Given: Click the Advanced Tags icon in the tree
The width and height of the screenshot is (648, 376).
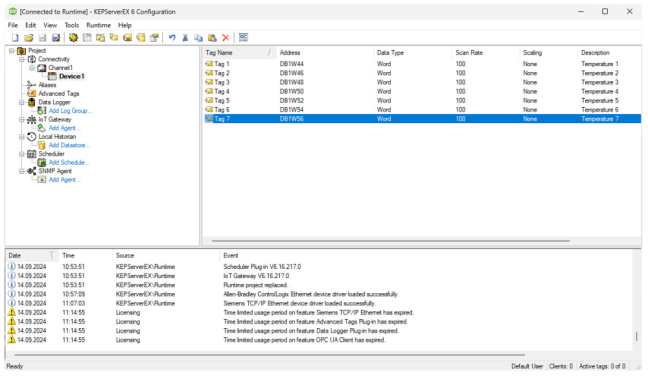Looking at the screenshot, I should tap(31, 93).
